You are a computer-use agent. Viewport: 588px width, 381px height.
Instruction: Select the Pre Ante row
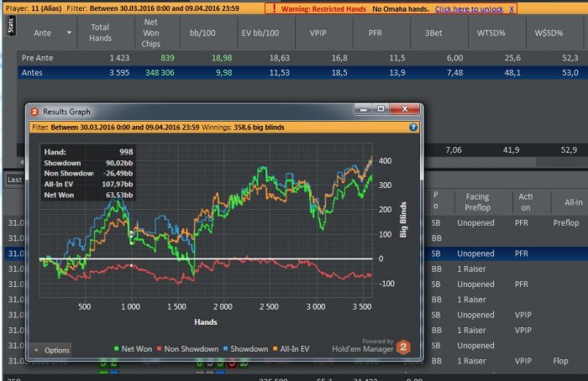(302, 58)
